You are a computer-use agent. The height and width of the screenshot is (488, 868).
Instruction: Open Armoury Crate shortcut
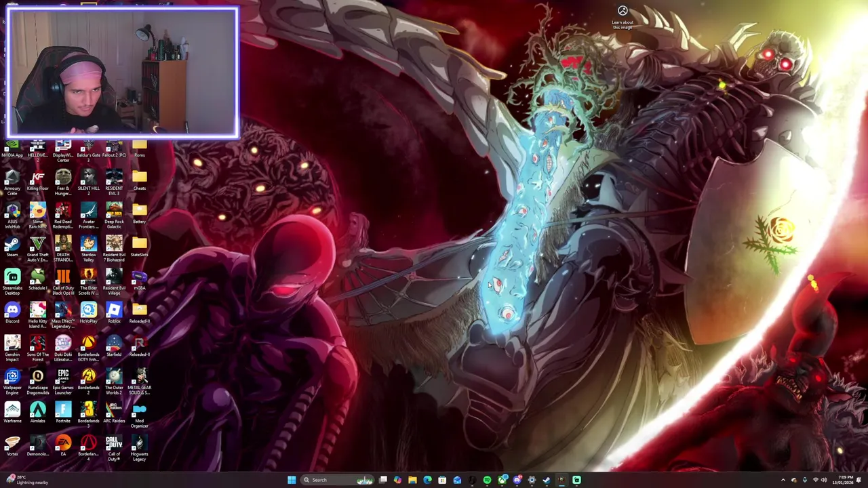(x=12, y=182)
